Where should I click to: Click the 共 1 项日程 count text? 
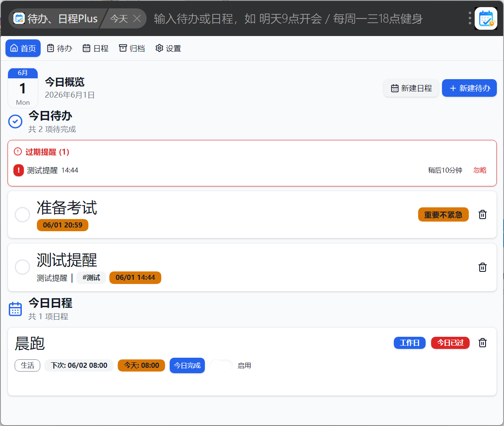pyautogui.click(x=48, y=317)
